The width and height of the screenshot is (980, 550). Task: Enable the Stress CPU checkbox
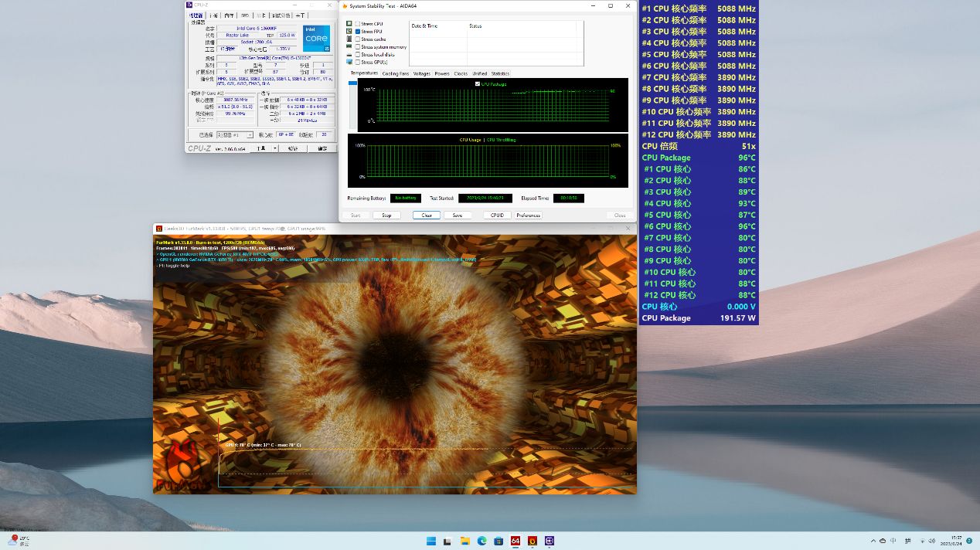(358, 24)
